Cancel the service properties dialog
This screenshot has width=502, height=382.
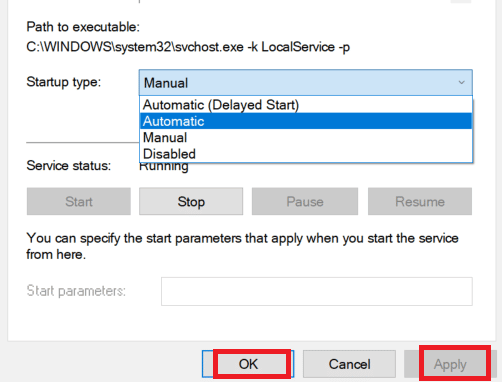[x=349, y=364]
